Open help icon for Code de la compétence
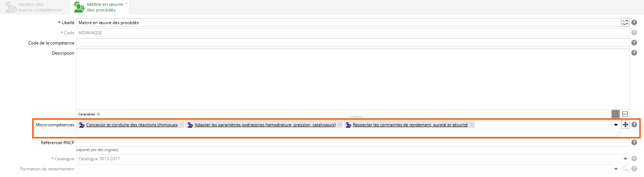The width and height of the screenshot is (644, 177). coord(634,43)
